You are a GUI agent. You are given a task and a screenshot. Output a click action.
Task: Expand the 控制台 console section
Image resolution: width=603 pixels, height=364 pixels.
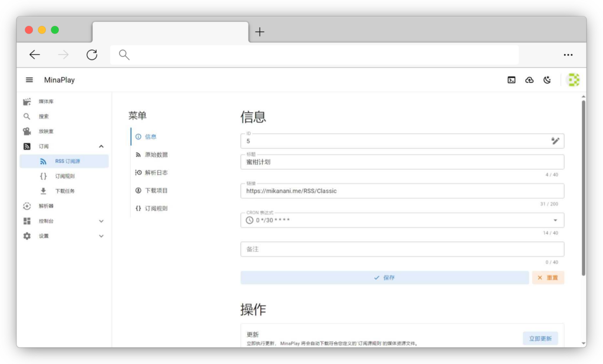pyautogui.click(x=101, y=221)
